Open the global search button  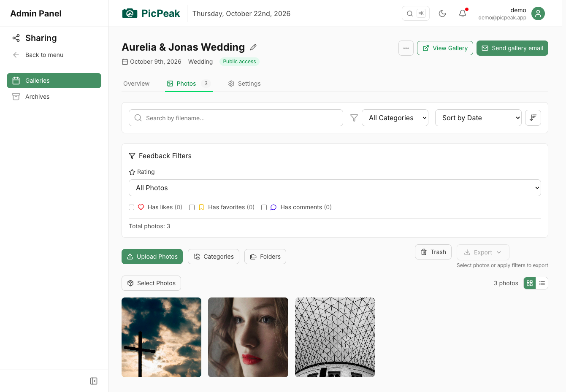[416, 14]
